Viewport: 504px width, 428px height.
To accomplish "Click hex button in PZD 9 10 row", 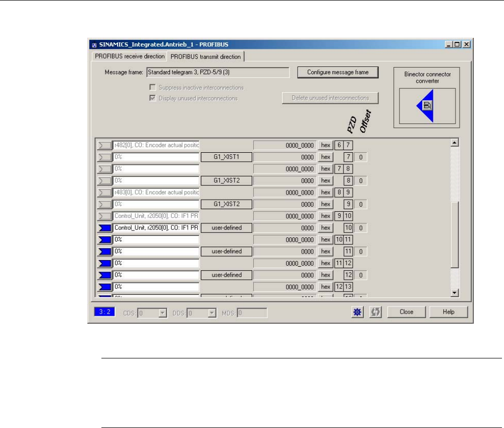I will [x=325, y=216].
